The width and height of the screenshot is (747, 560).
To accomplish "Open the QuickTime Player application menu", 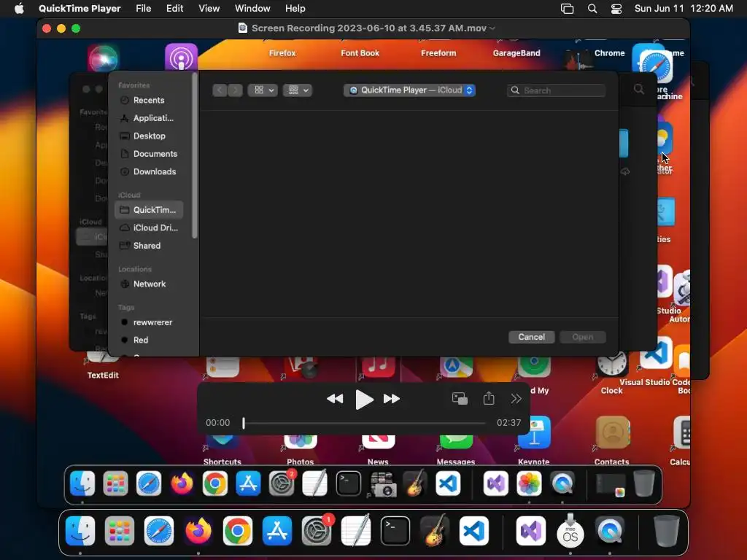I will 80,9.
